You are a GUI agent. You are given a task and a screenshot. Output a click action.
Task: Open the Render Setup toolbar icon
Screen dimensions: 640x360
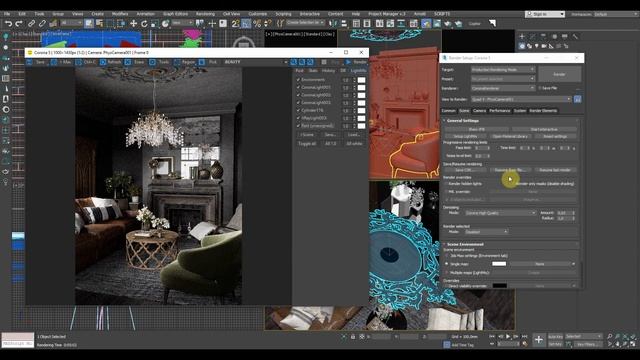click(426, 24)
